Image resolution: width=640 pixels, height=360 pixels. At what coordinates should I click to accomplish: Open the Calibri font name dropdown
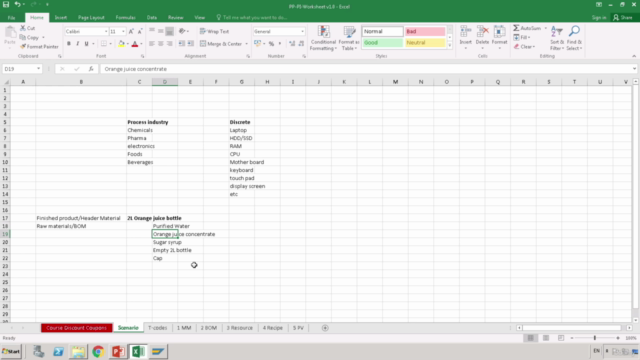click(x=106, y=31)
